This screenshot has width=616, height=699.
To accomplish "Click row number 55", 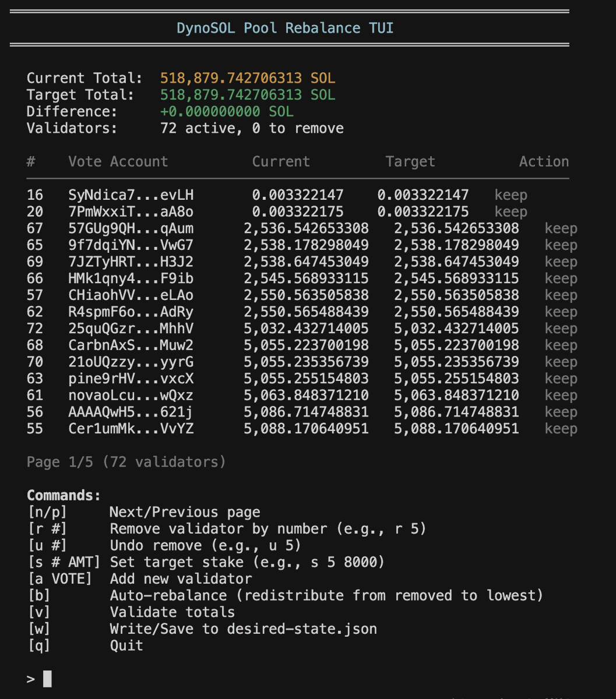I will (35, 429).
